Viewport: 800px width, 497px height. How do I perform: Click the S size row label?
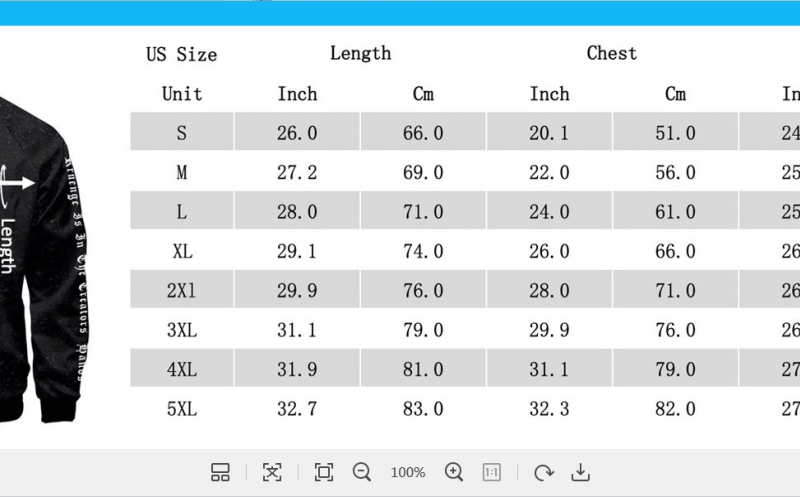(x=182, y=133)
